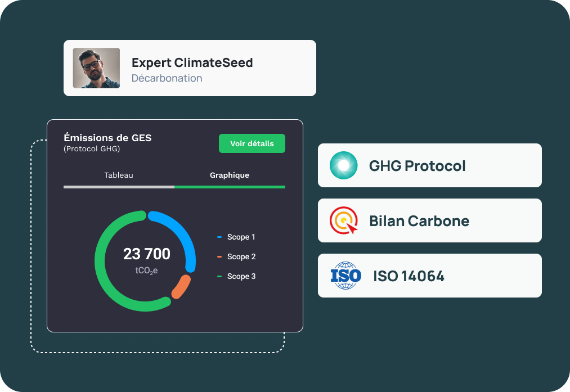
Task: Open details with Voir détails button
Action: tap(252, 143)
